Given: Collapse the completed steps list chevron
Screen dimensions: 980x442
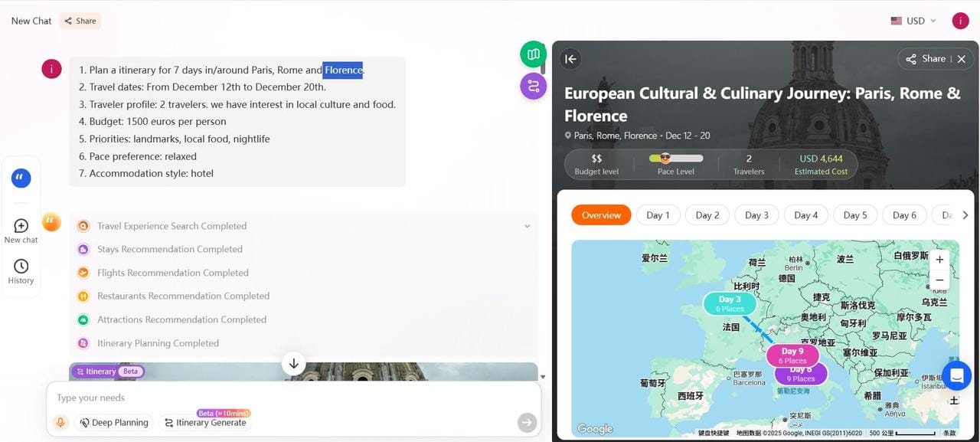Looking at the screenshot, I should click(527, 226).
